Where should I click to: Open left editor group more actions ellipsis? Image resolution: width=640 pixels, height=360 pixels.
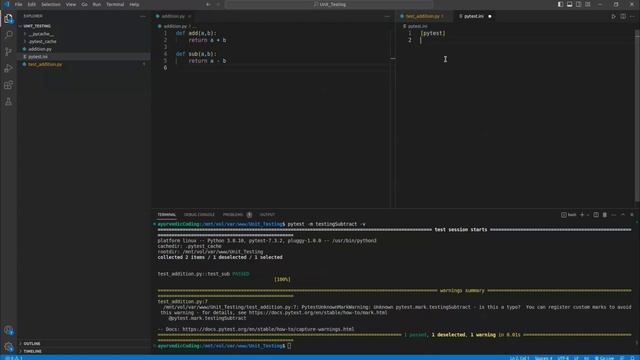pyautogui.click(x=387, y=16)
